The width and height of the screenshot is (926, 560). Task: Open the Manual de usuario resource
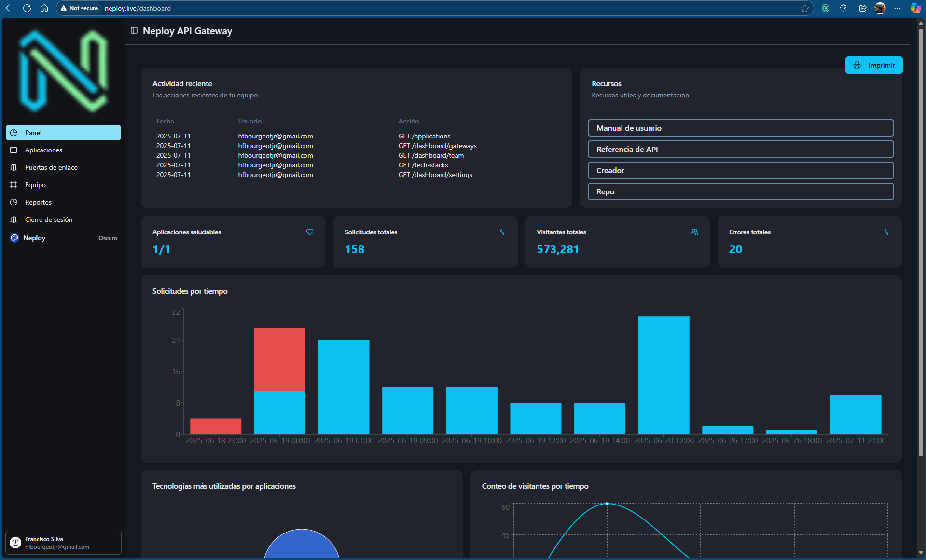point(741,128)
